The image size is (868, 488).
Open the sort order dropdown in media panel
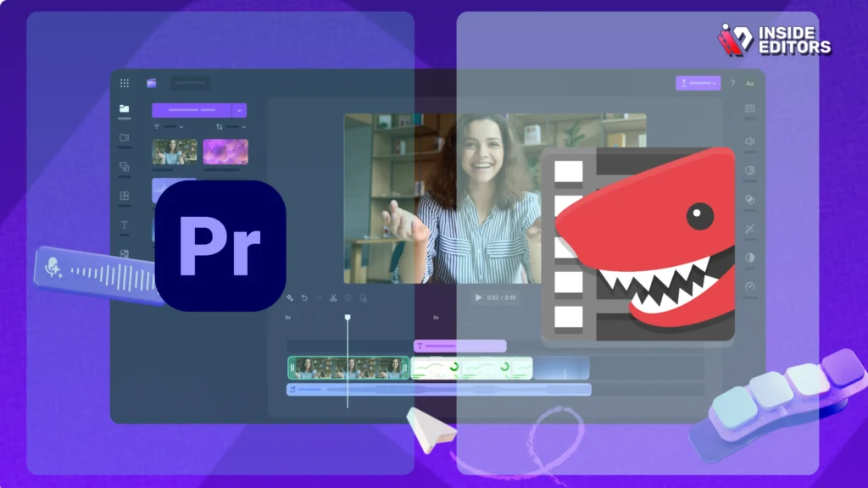coord(231,127)
